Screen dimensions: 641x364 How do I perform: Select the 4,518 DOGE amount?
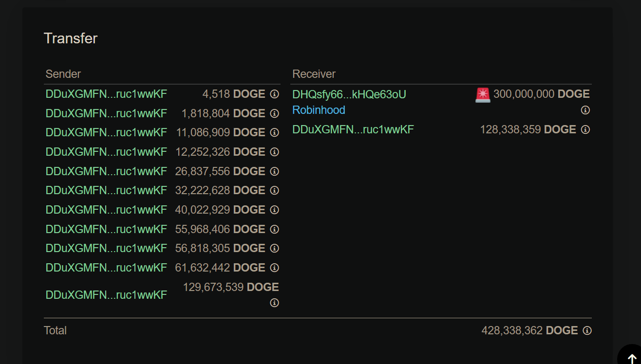pyautogui.click(x=234, y=94)
